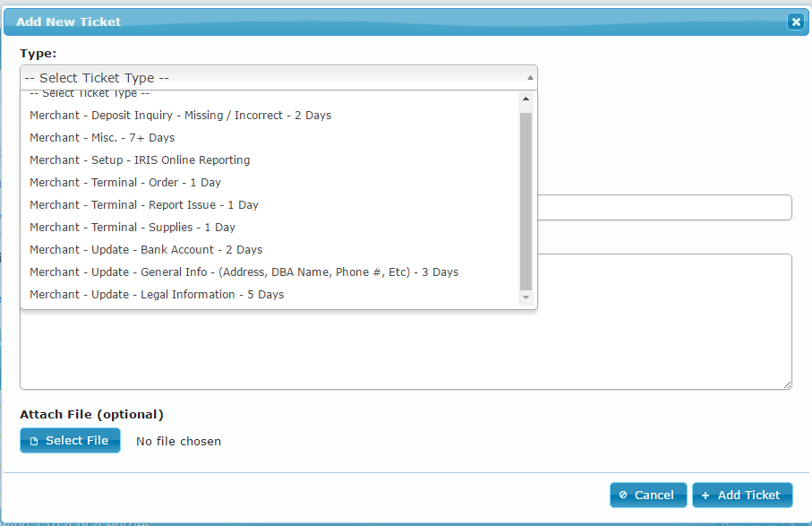The image size is (812, 526).
Task: Click the textarea resize handle corner
Action: point(787,384)
